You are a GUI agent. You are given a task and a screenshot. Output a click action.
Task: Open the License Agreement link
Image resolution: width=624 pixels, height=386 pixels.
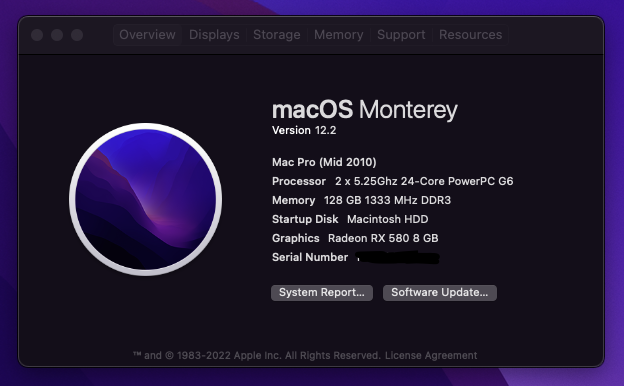(431, 355)
